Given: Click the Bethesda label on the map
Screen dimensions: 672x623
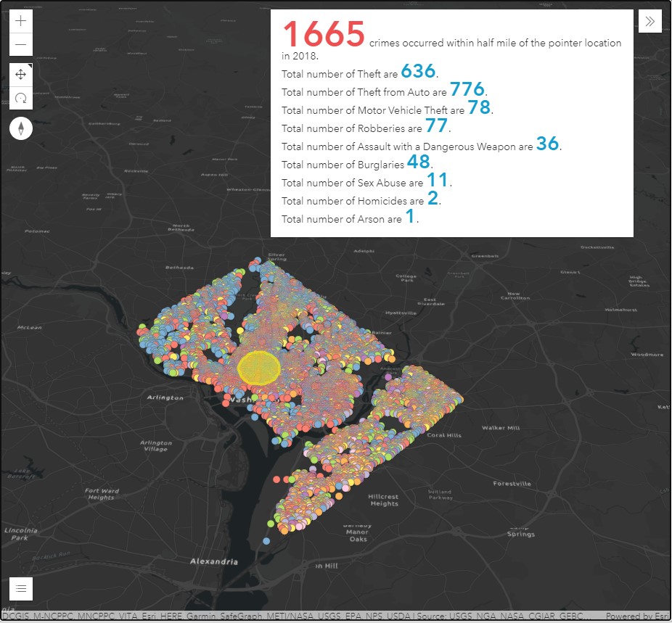Looking at the screenshot, I should coord(180,268).
